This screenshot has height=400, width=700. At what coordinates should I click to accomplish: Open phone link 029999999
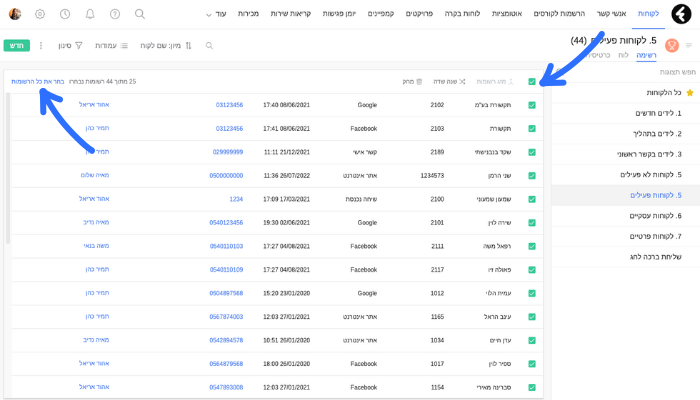coord(228,152)
